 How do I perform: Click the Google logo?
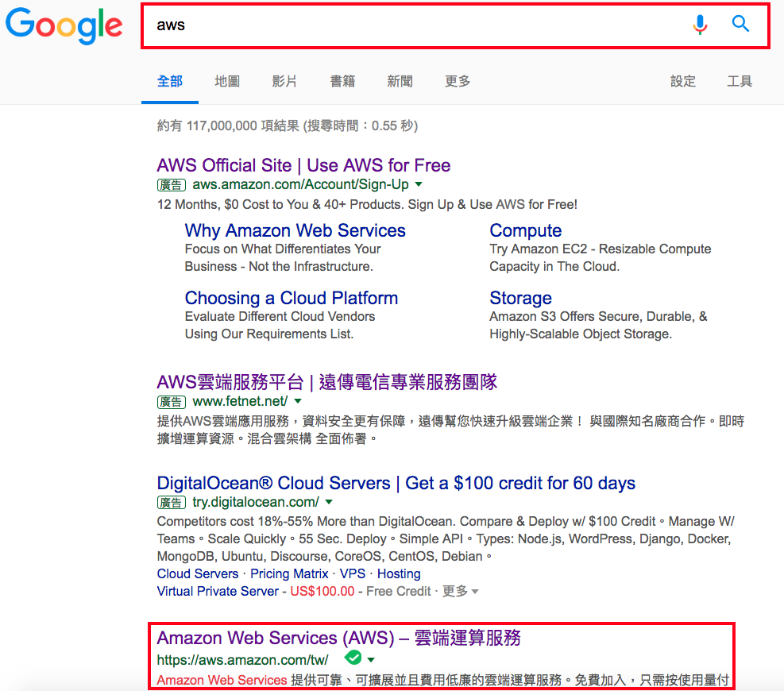click(x=64, y=25)
